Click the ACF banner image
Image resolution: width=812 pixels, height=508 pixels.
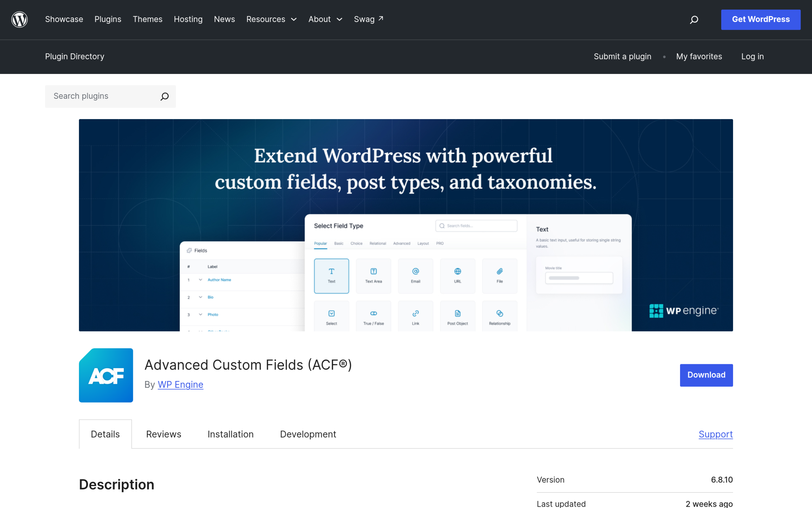point(406,225)
